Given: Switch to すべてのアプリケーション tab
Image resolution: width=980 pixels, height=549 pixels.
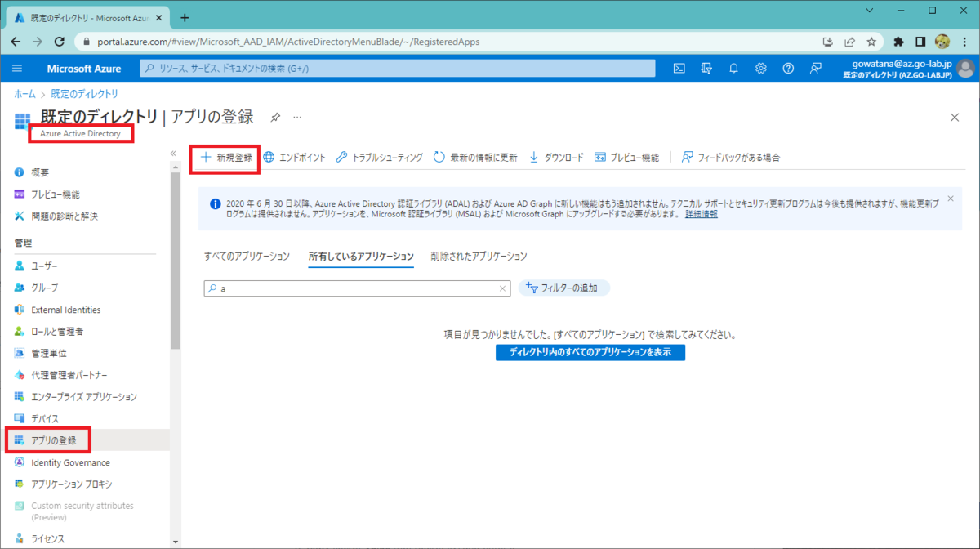Looking at the screenshot, I should (x=247, y=257).
